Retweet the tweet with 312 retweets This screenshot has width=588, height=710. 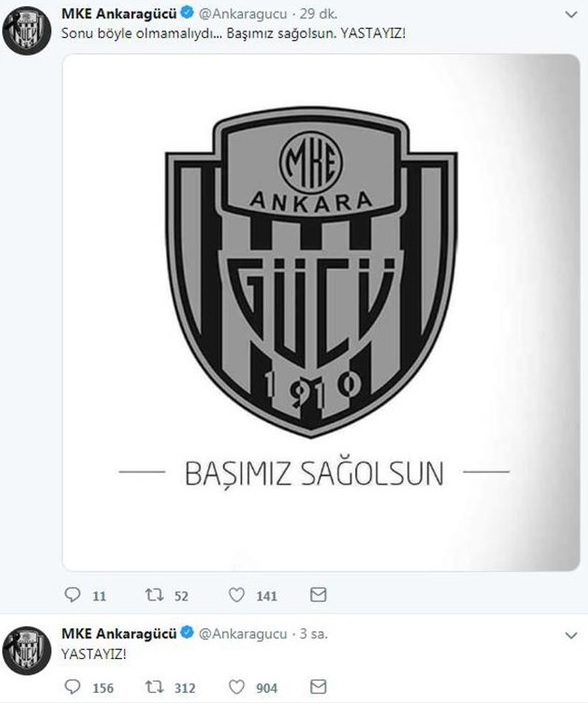point(154,687)
